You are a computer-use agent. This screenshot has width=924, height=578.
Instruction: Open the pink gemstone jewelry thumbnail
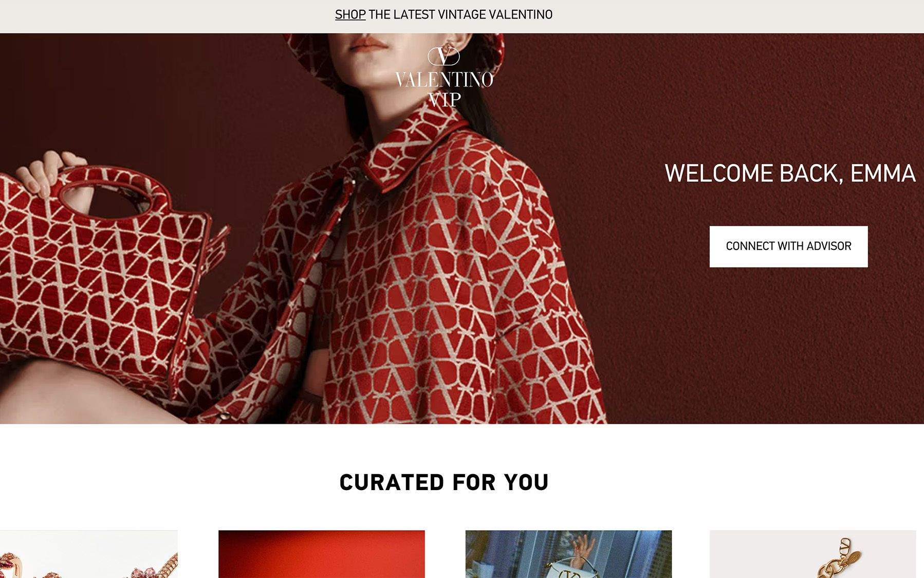click(x=88, y=554)
